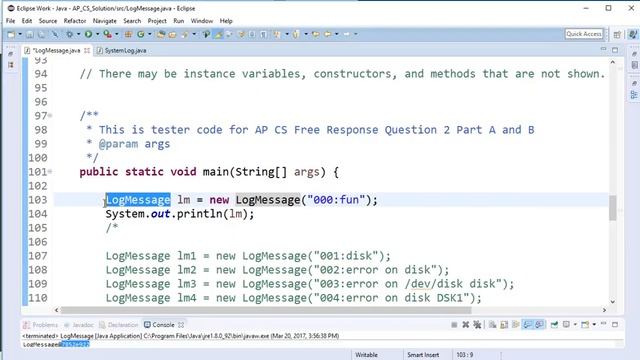Click the Search flashlight toolbar icon
640x360 pixels.
[185, 34]
